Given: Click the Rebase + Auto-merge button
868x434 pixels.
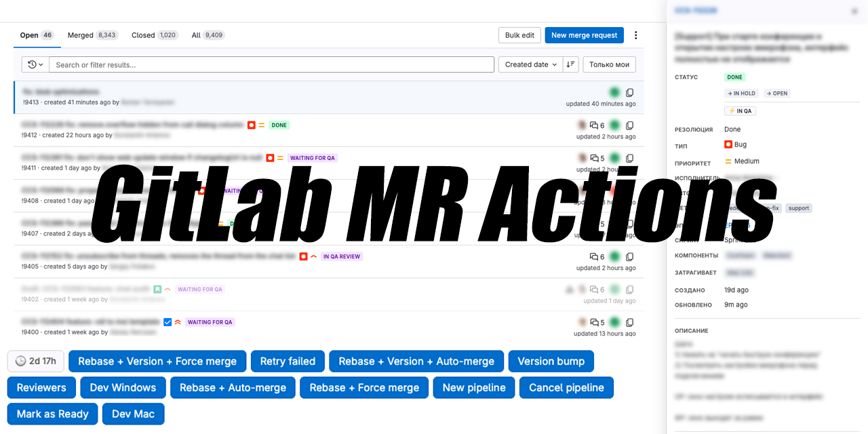Looking at the screenshot, I should [233, 388].
